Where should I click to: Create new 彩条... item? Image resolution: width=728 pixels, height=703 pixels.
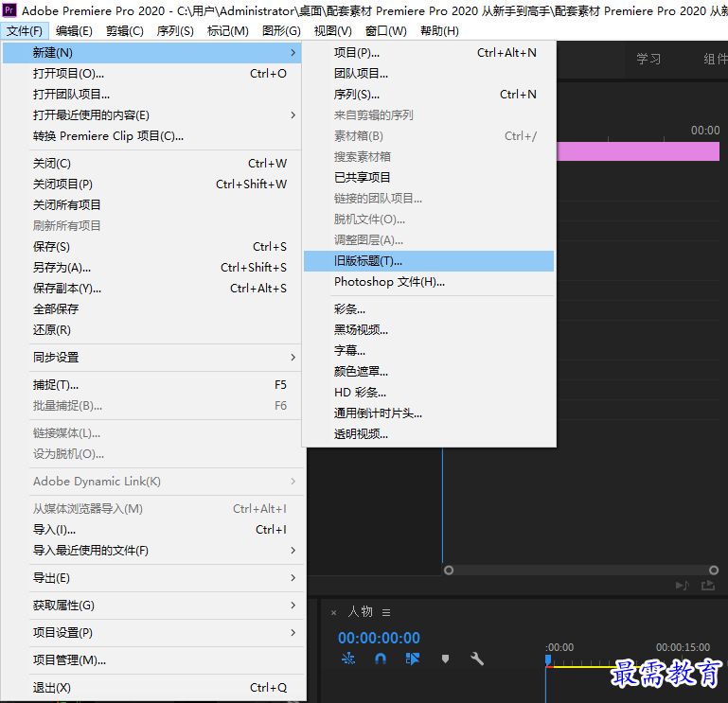(x=429, y=309)
